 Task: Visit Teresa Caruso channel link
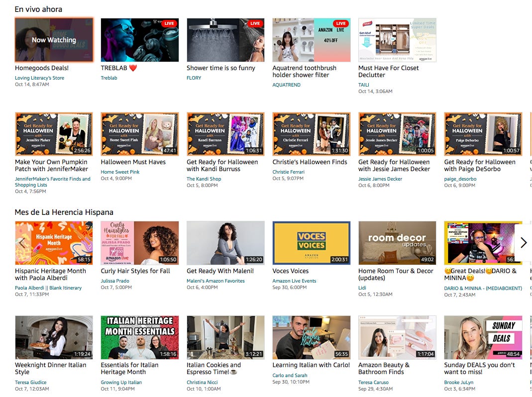tap(374, 382)
